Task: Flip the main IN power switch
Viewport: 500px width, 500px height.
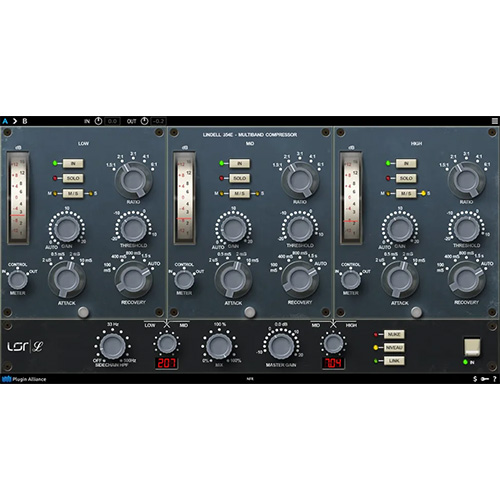Action: point(472,347)
